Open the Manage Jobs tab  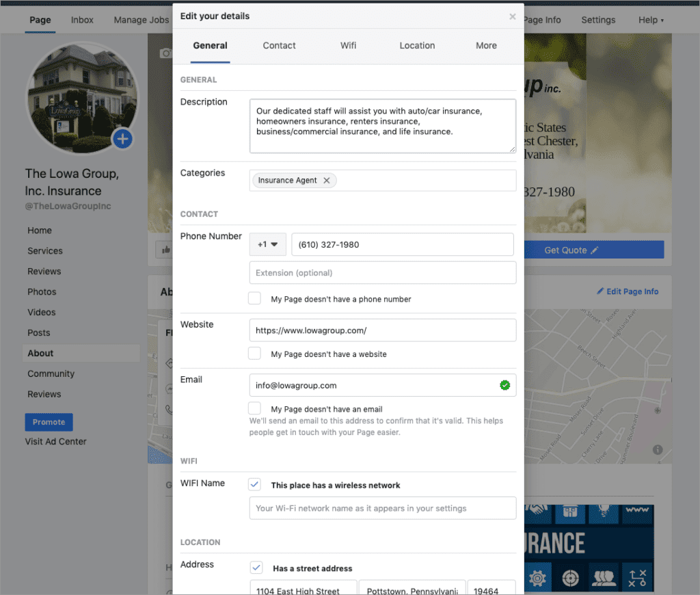(x=142, y=20)
